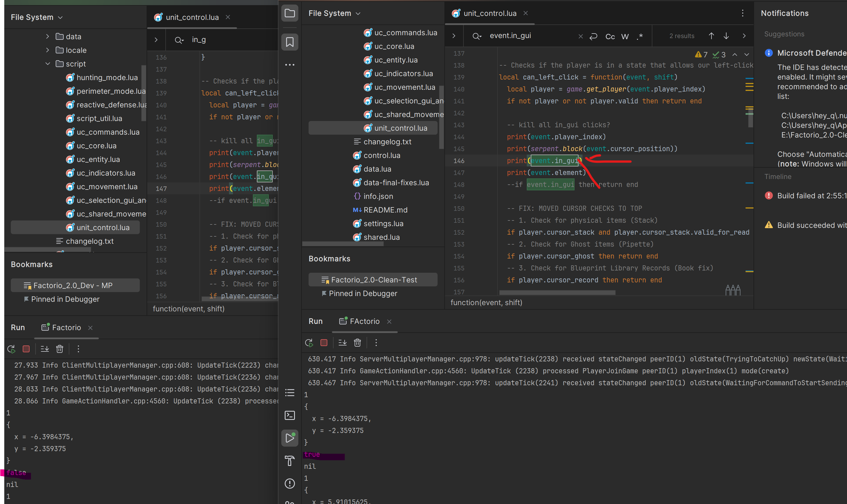Rerun the FActorio configuration
Image resolution: width=847 pixels, height=504 pixels.
click(x=309, y=343)
